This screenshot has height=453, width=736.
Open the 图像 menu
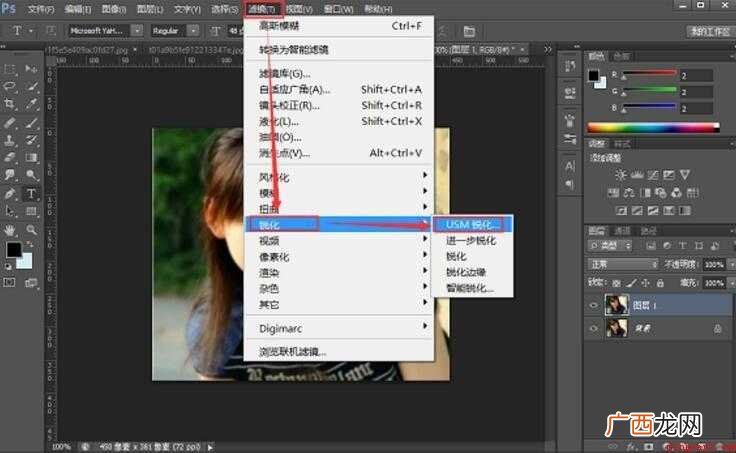(x=114, y=9)
